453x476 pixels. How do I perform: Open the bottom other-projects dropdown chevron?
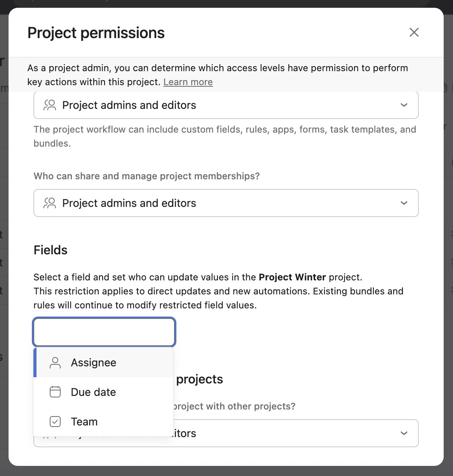pyautogui.click(x=404, y=433)
